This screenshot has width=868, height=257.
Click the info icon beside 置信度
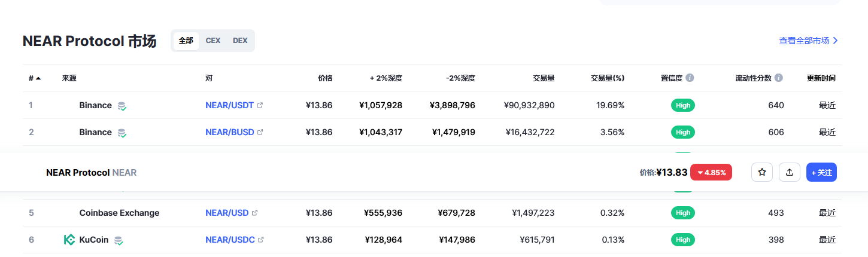tap(690, 78)
